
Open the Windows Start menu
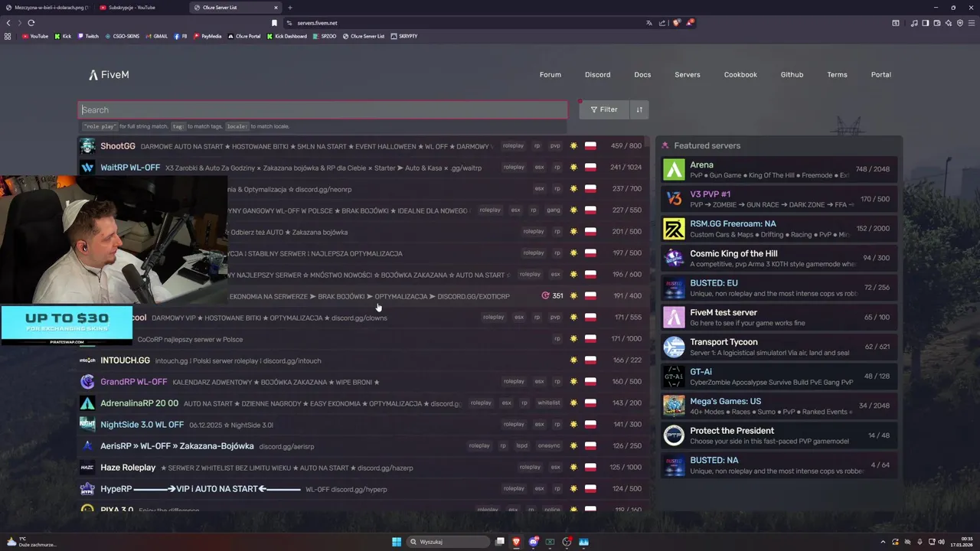[x=397, y=542]
